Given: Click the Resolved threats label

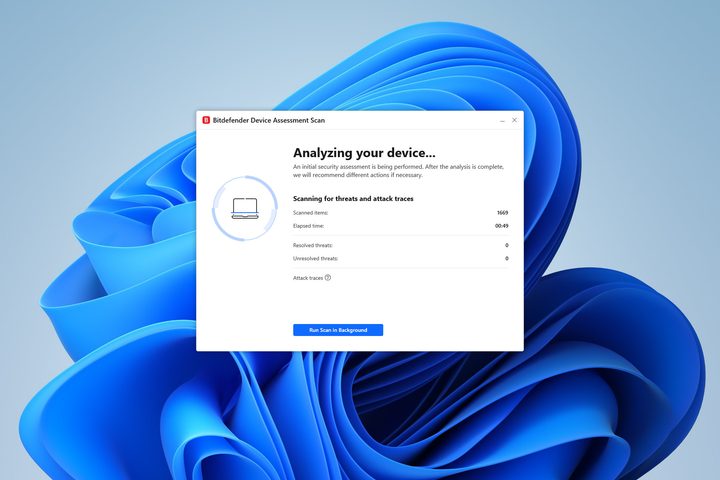Looking at the screenshot, I should pyautogui.click(x=313, y=245).
